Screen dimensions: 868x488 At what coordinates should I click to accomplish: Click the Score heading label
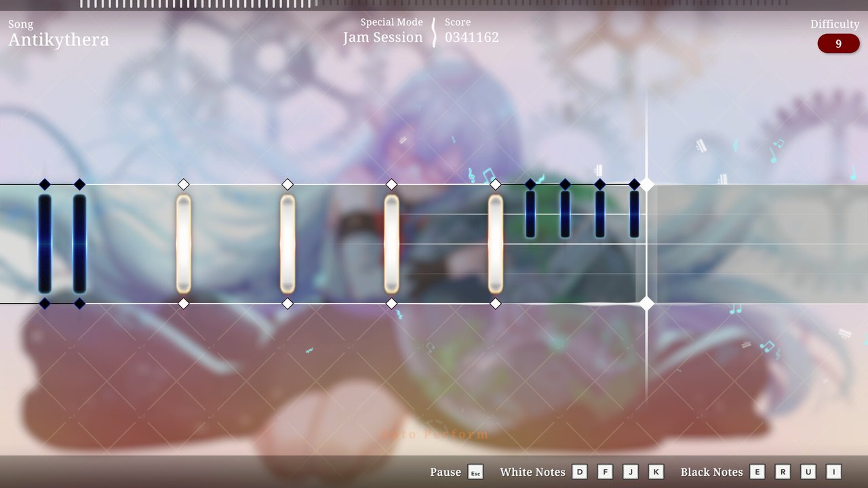458,22
